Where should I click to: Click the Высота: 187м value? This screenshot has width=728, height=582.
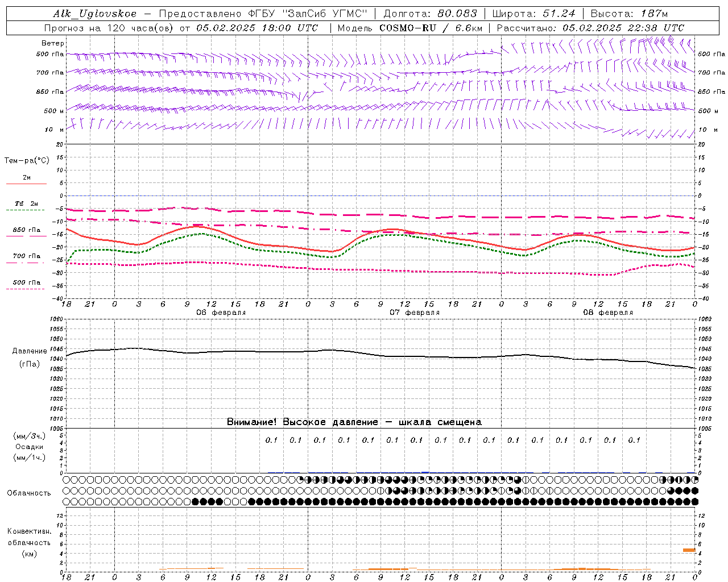coord(629,14)
